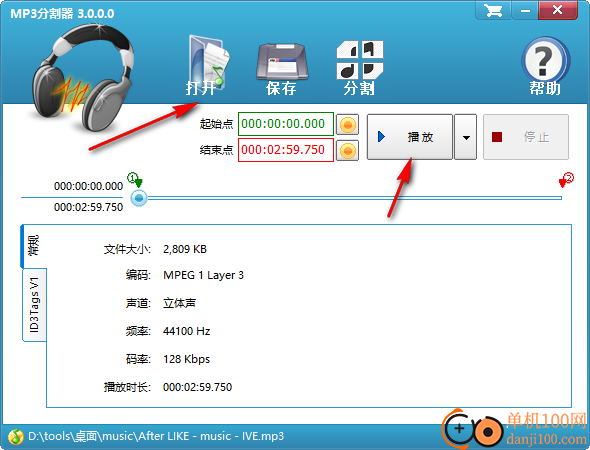Click the 分割 split icon

click(x=359, y=68)
